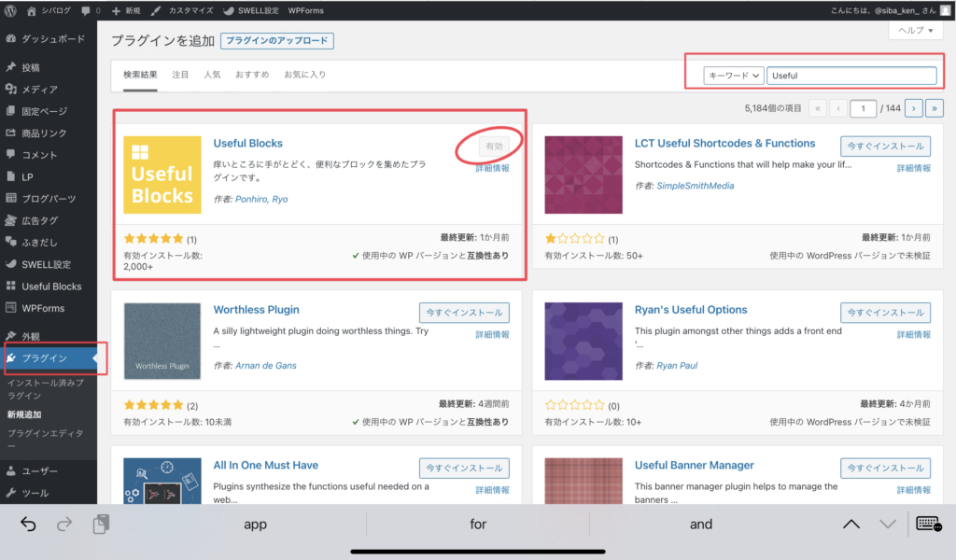Click the plugin upload button
The height and width of the screenshot is (560, 956).
click(x=277, y=41)
